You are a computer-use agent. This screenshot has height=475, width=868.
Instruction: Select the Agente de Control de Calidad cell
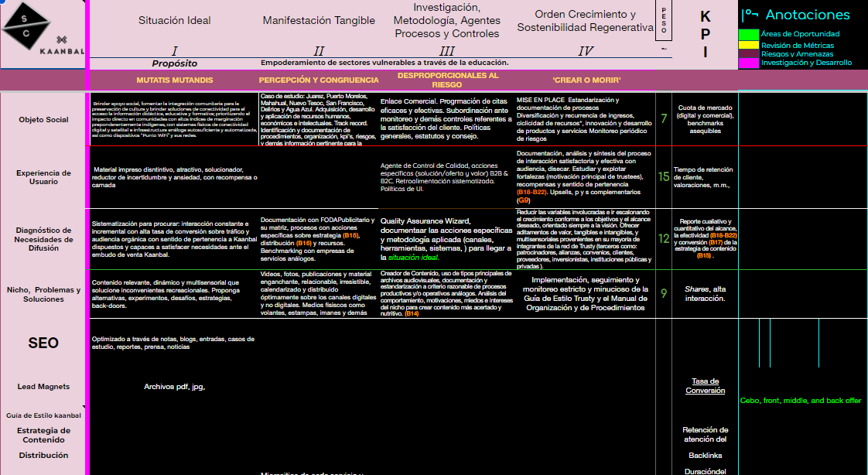[x=447, y=177]
